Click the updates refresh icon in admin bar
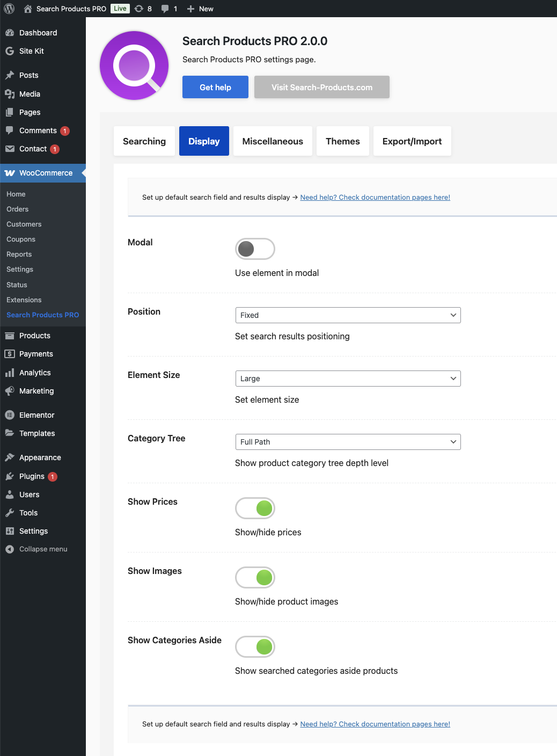 click(x=138, y=9)
